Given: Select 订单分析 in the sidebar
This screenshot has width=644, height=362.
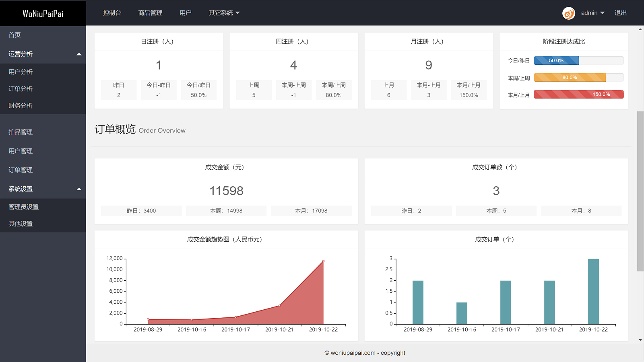Looking at the screenshot, I should point(43,89).
